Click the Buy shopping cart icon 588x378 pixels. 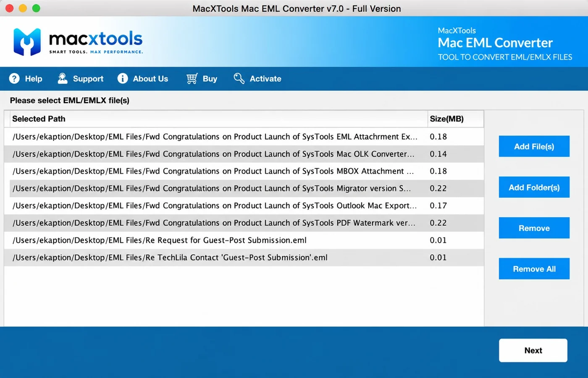pos(192,78)
